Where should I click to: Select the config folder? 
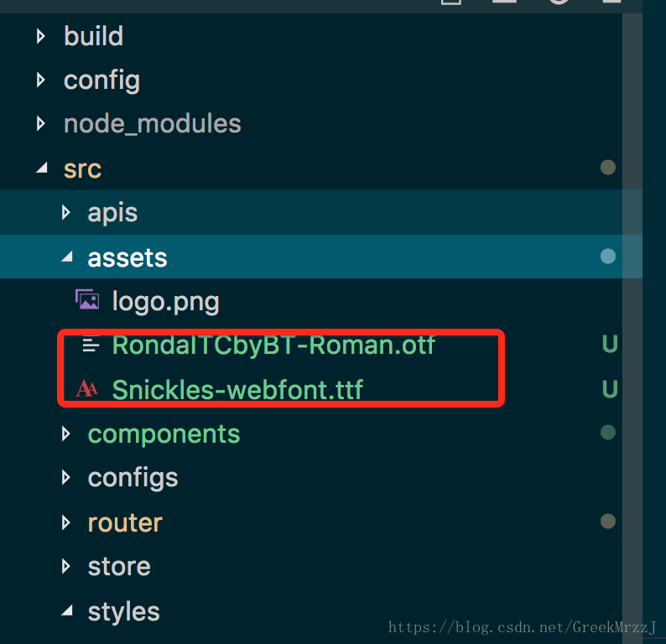(x=101, y=80)
